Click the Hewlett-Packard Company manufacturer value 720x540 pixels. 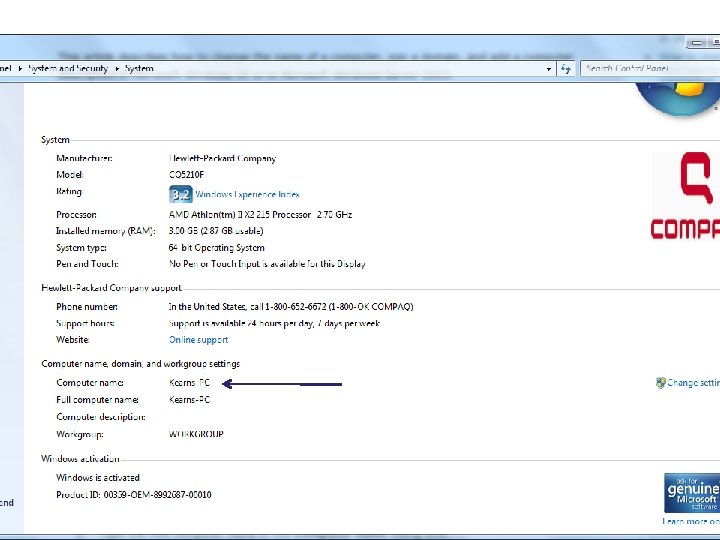tap(222, 158)
